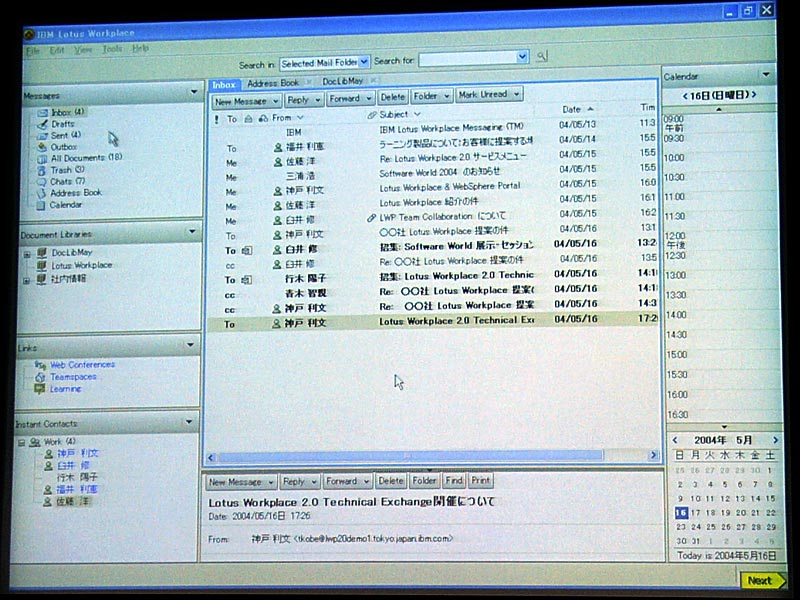Select day 16 in the mini calendar
Viewport: 800px width, 600px height.
pyautogui.click(x=681, y=513)
